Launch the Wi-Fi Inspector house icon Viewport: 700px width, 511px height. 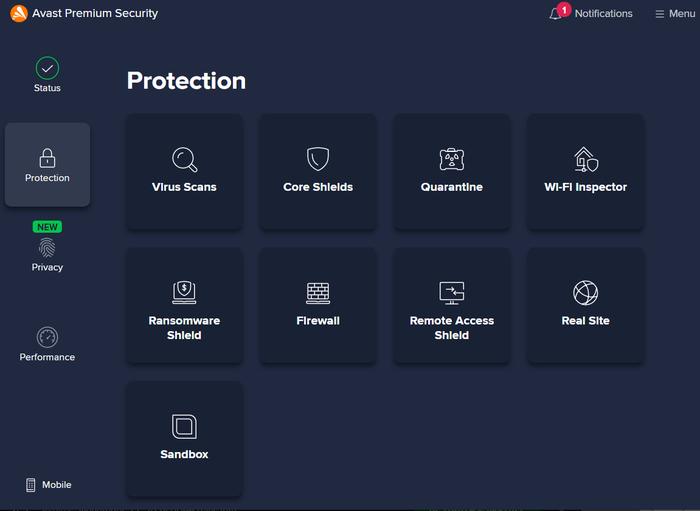[585, 160]
